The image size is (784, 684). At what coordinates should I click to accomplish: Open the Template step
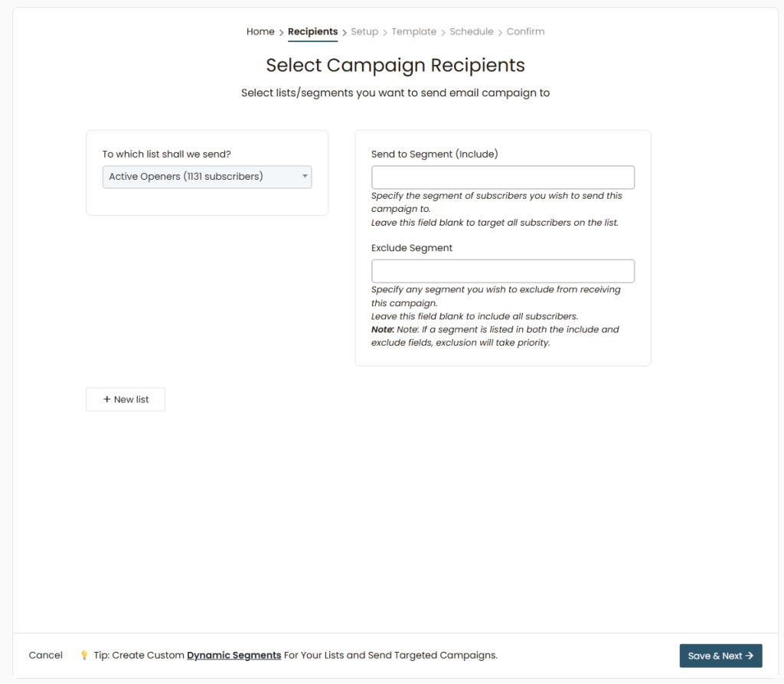pos(413,31)
